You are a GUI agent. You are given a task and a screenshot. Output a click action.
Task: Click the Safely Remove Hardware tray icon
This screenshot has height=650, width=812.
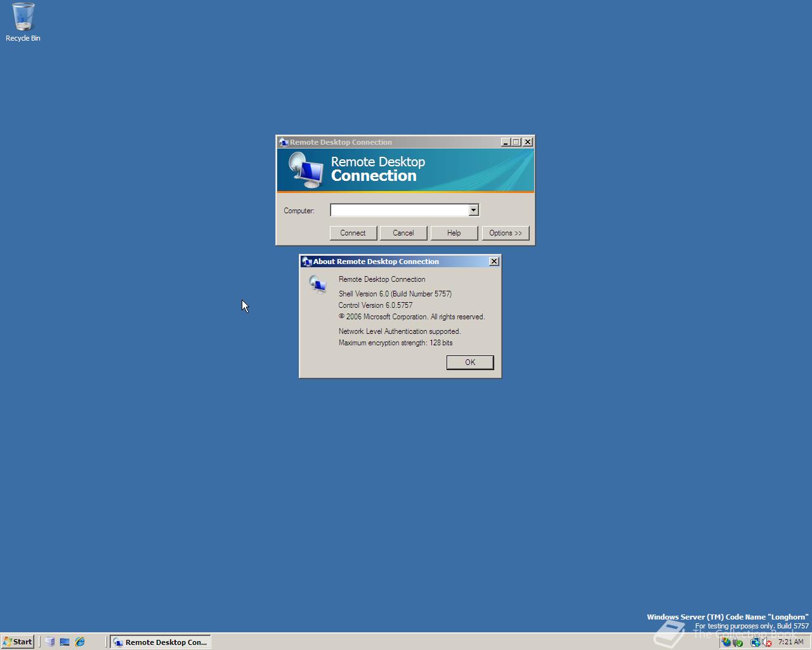[738, 642]
